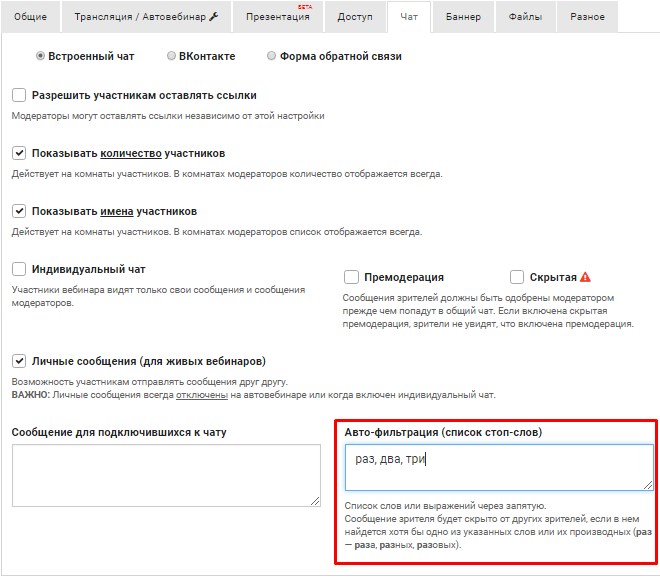
Task: Click the red warning icon near Скрытая
Action: coord(586,277)
